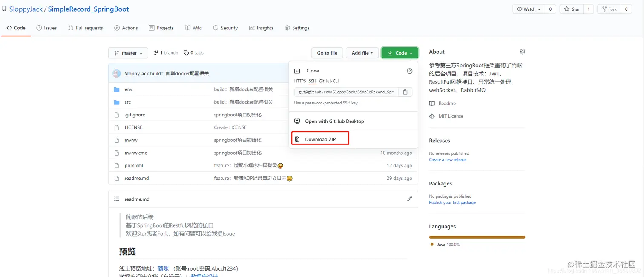Choose Open with GitHub Desktop
This screenshot has width=644, height=277.
334,121
